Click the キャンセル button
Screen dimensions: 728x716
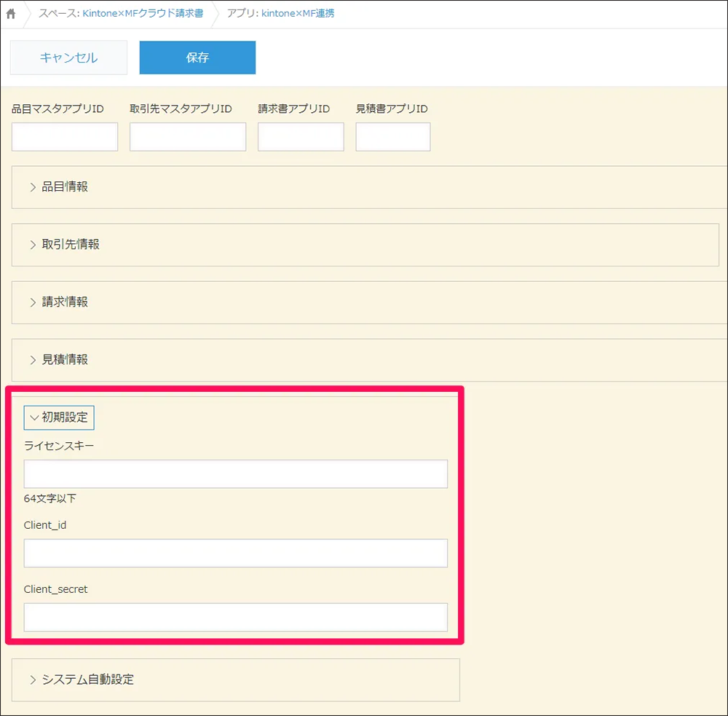coord(68,58)
